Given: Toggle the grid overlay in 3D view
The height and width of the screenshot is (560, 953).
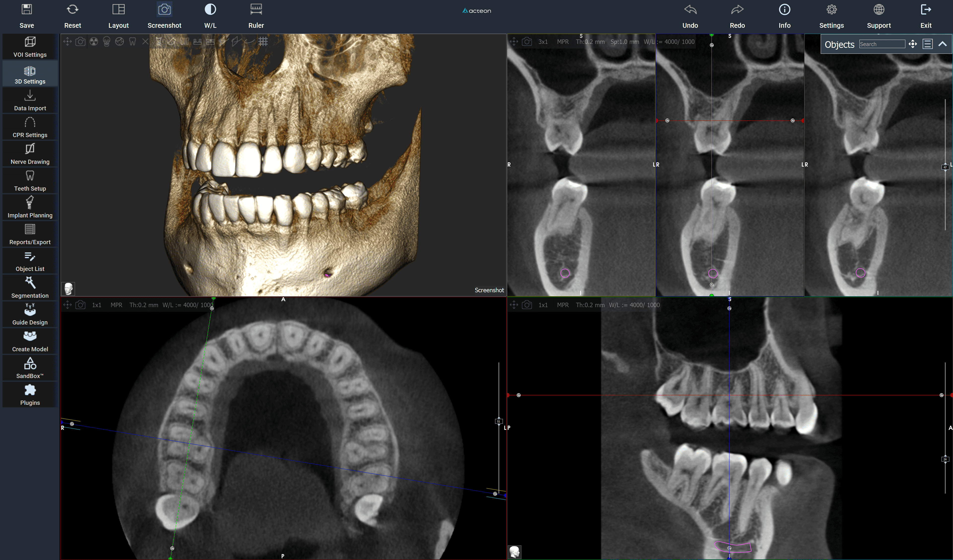Looking at the screenshot, I should [263, 42].
